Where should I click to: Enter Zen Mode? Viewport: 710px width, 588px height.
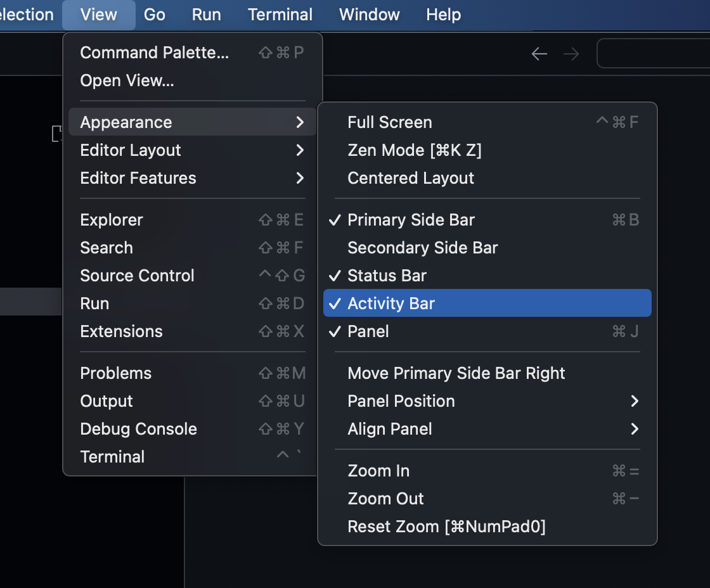point(414,150)
